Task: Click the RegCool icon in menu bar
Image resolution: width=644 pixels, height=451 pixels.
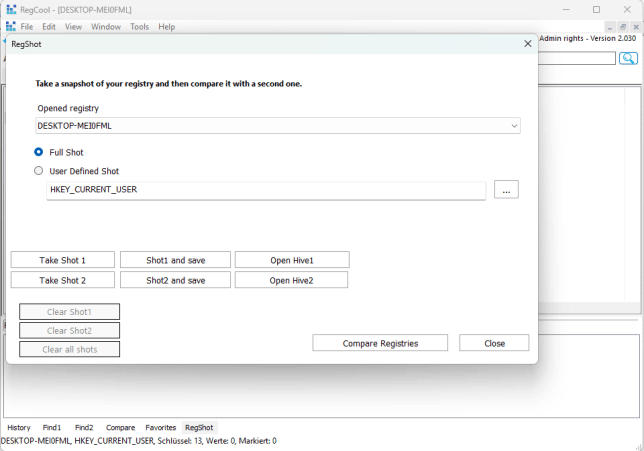Action: pos(11,27)
